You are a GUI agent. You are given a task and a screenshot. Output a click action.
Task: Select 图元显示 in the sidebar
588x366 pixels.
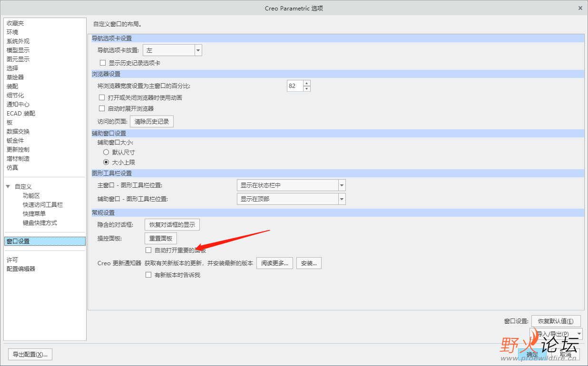click(x=18, y=59)
